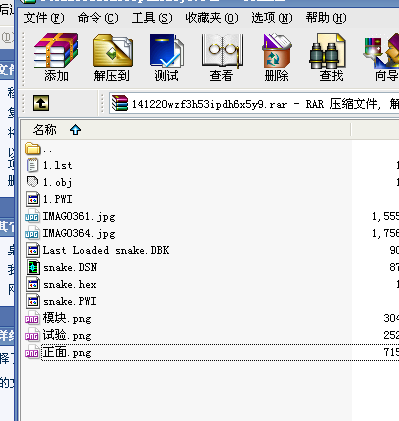The width and height of the screenshot is (399, 421).
Task: Click the 删除 (Delete) toolbar icon
Action: (276, 51)
